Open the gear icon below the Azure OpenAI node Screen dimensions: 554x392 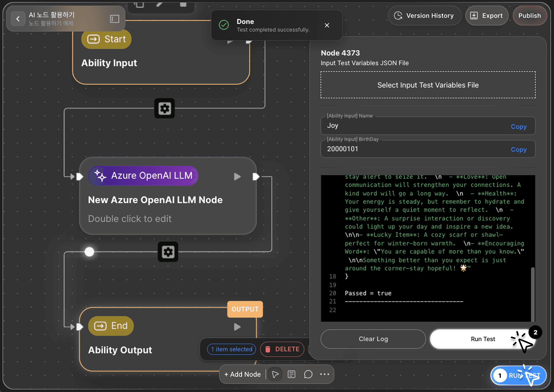[x=168, y=252]
